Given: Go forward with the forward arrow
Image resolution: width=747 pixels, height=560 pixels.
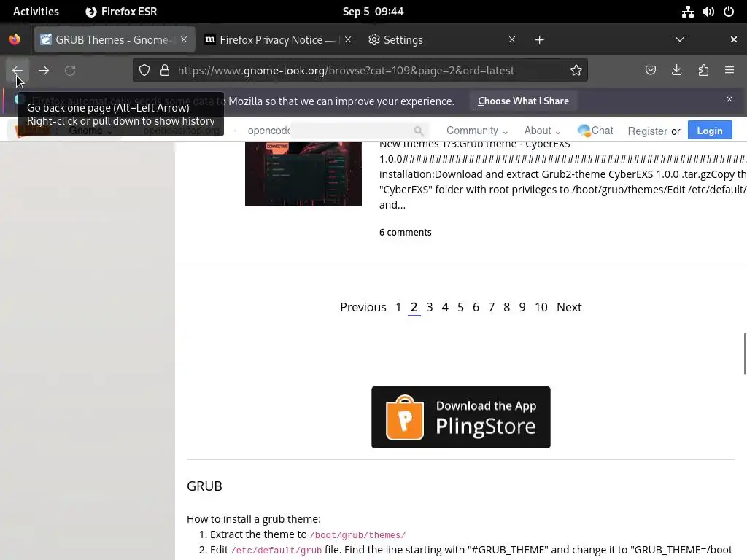Looking at the screenshot, I should [44, 71].
